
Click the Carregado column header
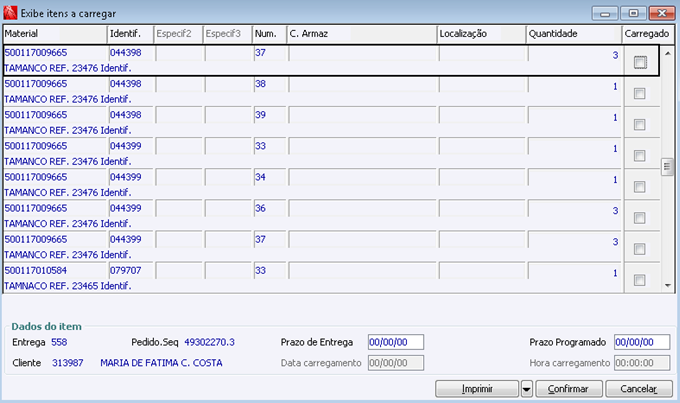coord(648,34)
